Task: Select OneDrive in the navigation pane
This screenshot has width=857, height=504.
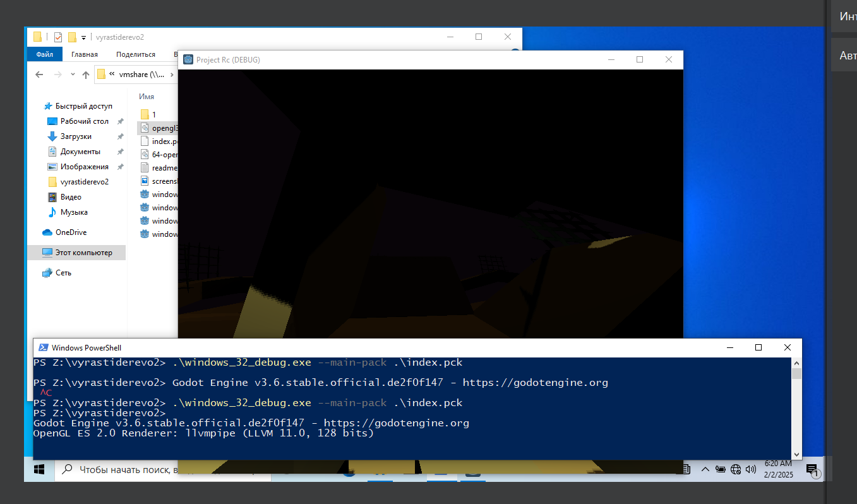Action: (71, 232)
